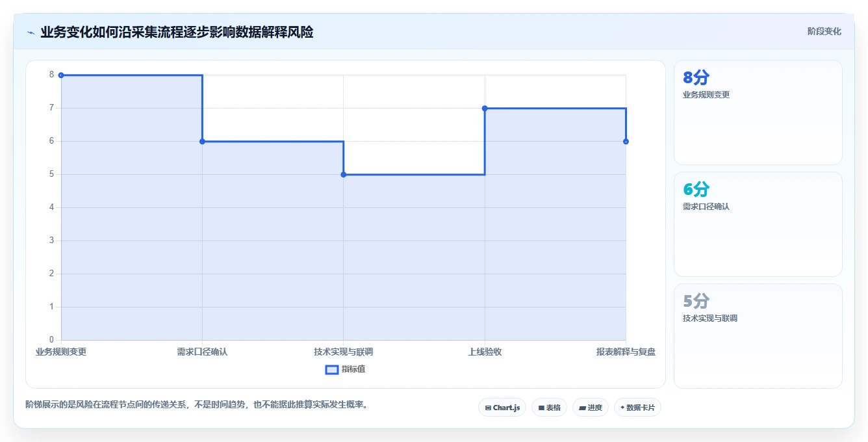Select the 数据卡片 tag button

point(637,408)
